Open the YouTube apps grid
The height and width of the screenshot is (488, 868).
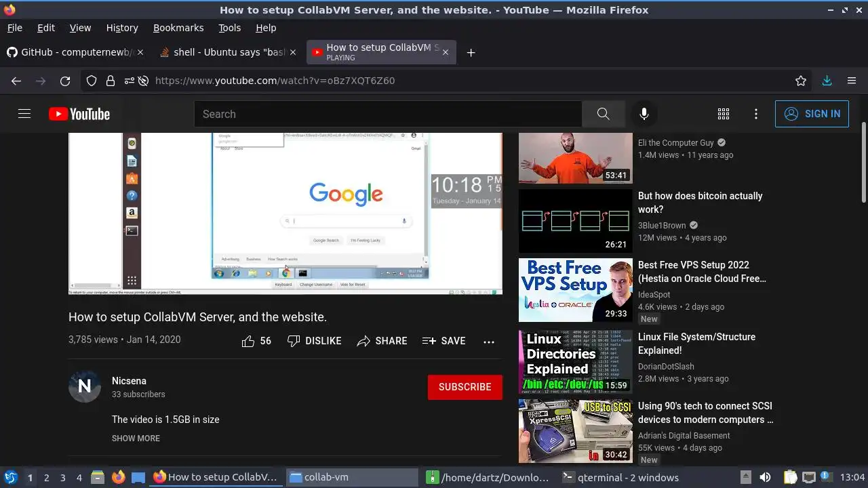[x=724, y=114]
